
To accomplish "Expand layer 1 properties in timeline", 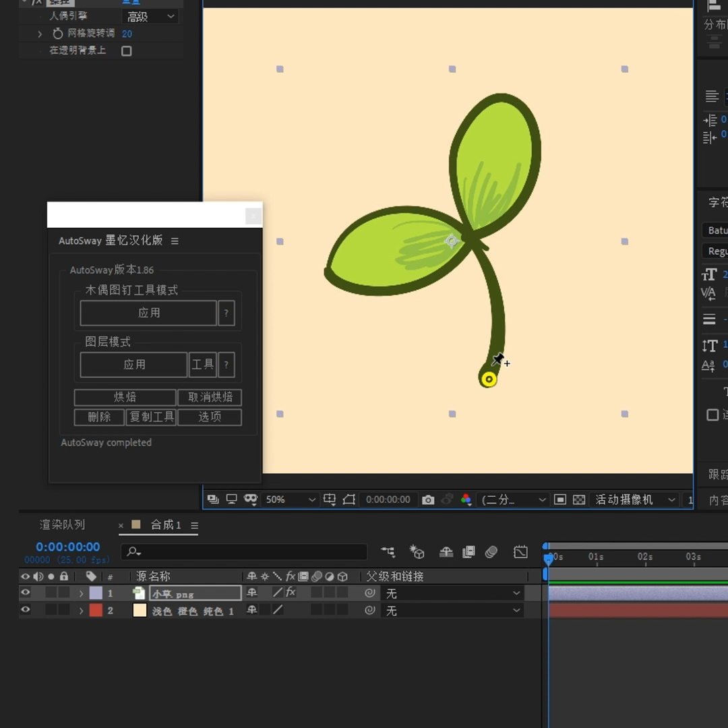I will (x=82, y=593).
